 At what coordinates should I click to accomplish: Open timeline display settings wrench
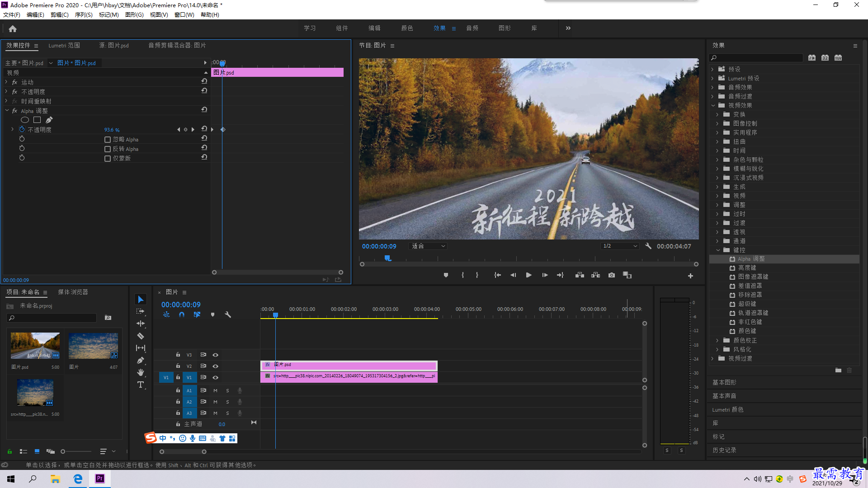pos(228,314)
